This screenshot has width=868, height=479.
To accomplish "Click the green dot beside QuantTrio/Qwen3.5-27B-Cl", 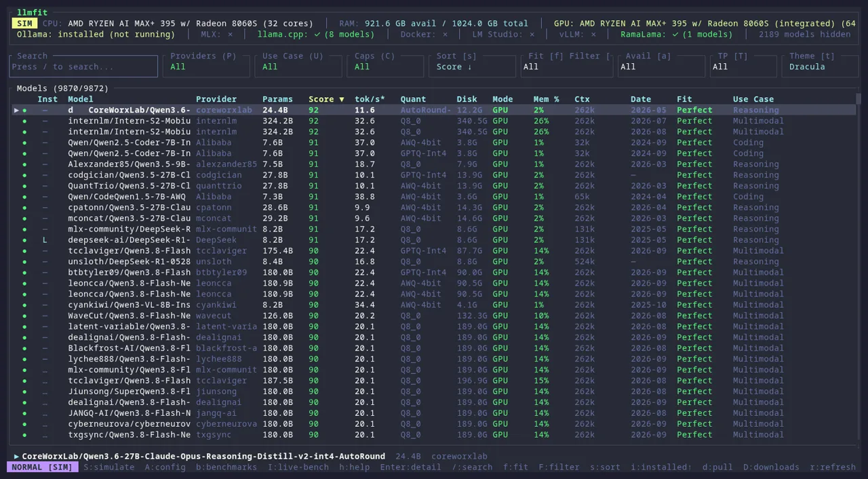I will pos(25,186).
